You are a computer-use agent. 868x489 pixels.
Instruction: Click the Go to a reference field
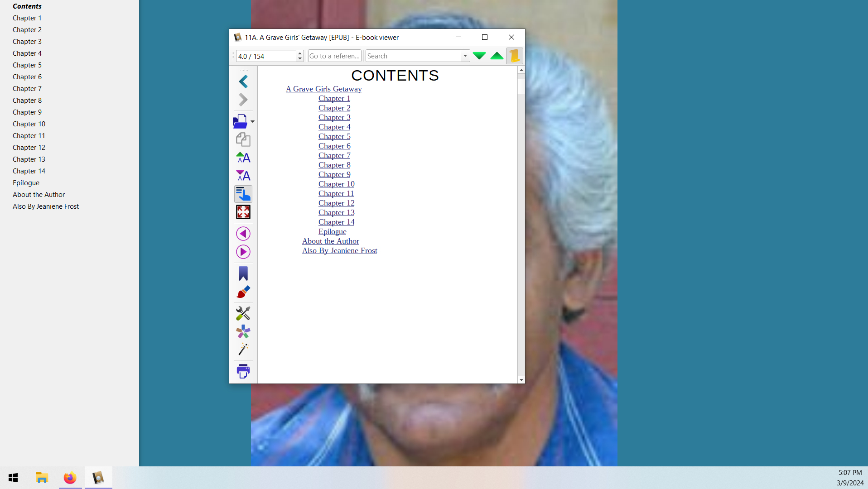point(335,56)
